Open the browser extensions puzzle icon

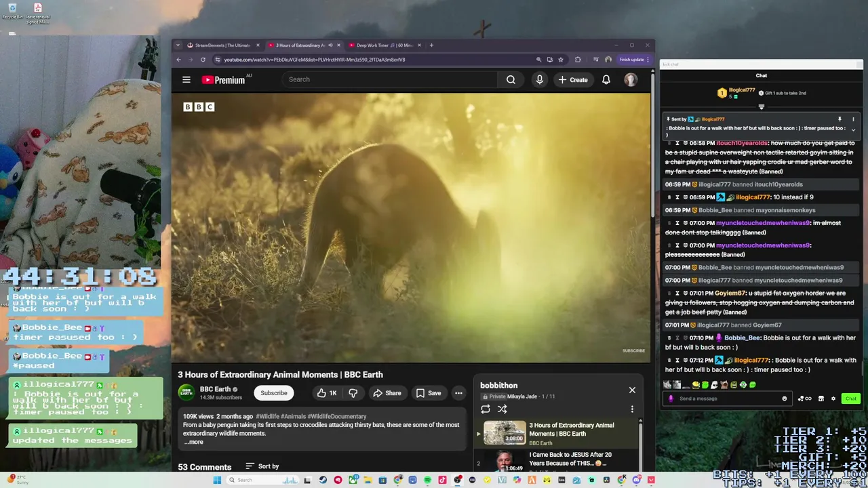coord(578,60)
